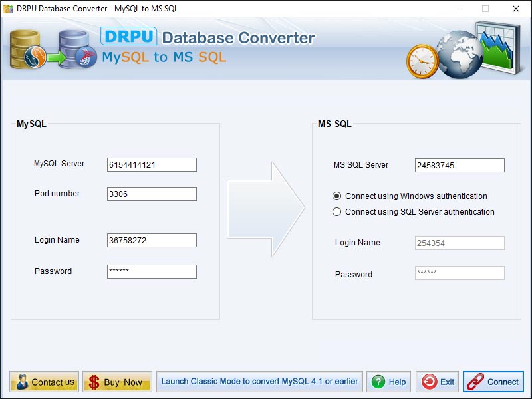Click the MS SQL Server field

(x=459, y=165)
